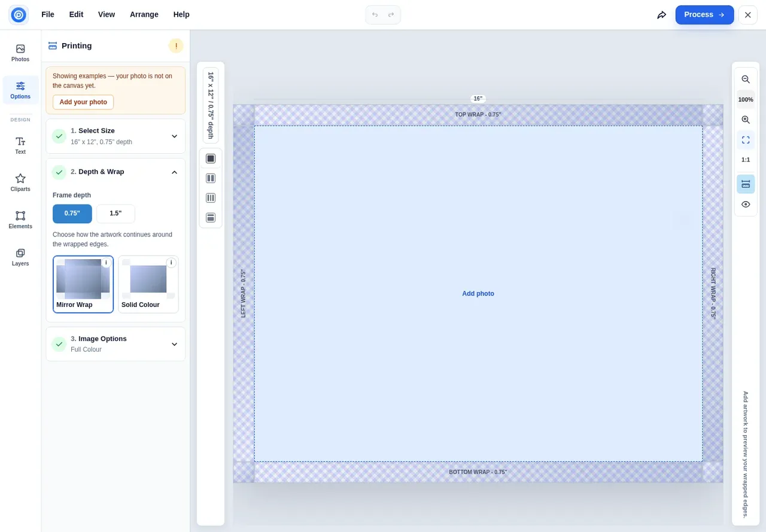Open the Layers panel
The height and width of the screenshot is (532, 766).
pos(20,257)
